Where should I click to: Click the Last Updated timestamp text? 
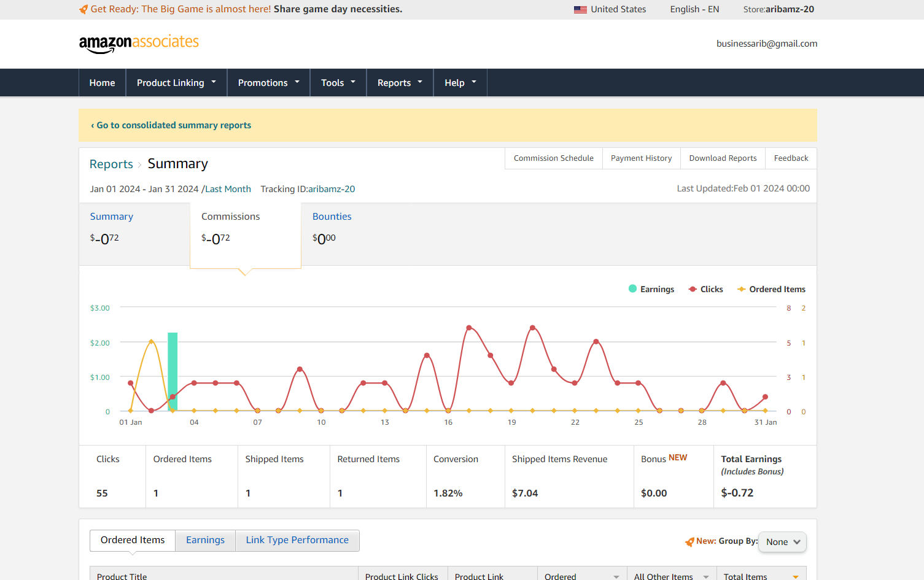[x=743, y=188]
